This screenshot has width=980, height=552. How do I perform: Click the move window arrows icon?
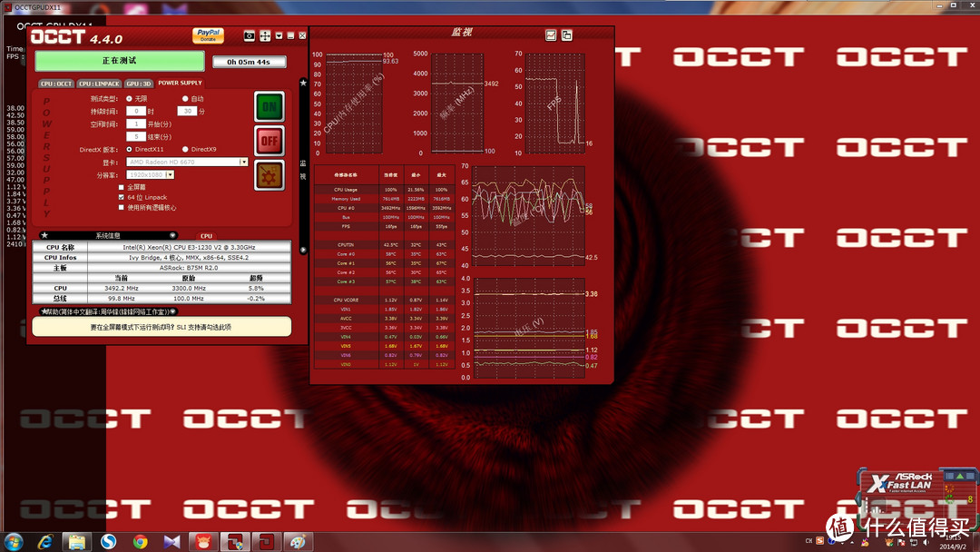click(265, 36)
